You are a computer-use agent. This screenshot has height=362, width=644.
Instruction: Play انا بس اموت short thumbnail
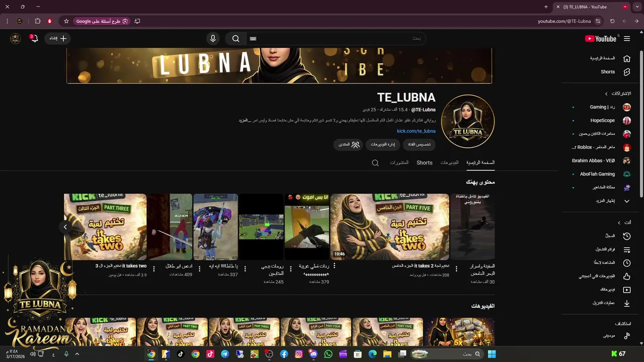point(307,227)
